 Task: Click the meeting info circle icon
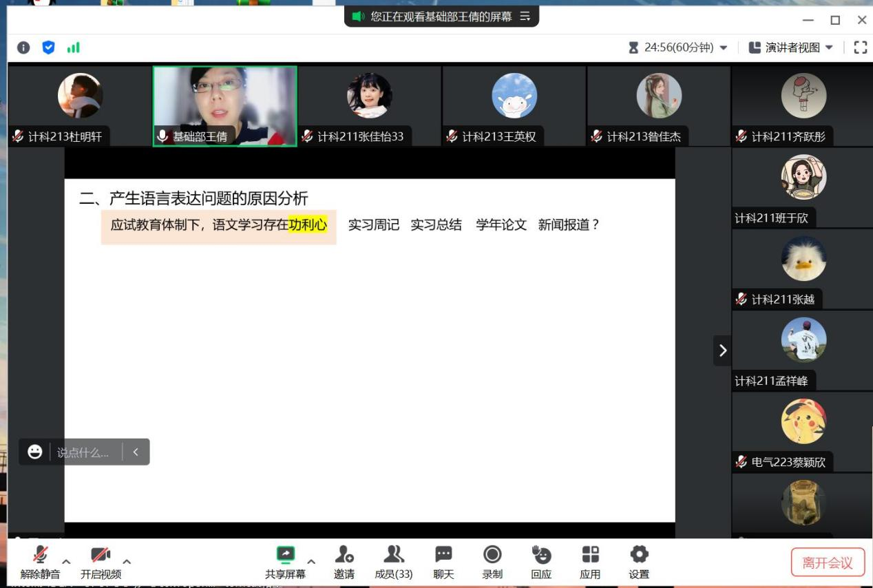coord(23,48)
